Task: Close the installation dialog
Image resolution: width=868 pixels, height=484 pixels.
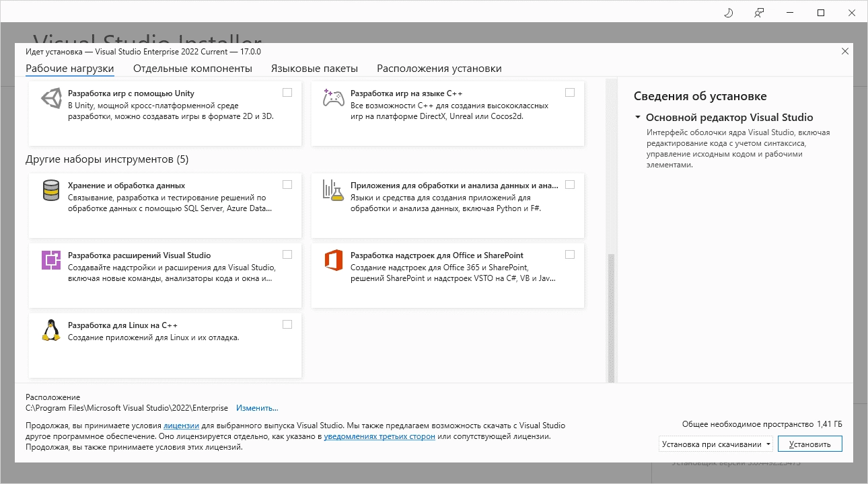Action: coord(845,51)
